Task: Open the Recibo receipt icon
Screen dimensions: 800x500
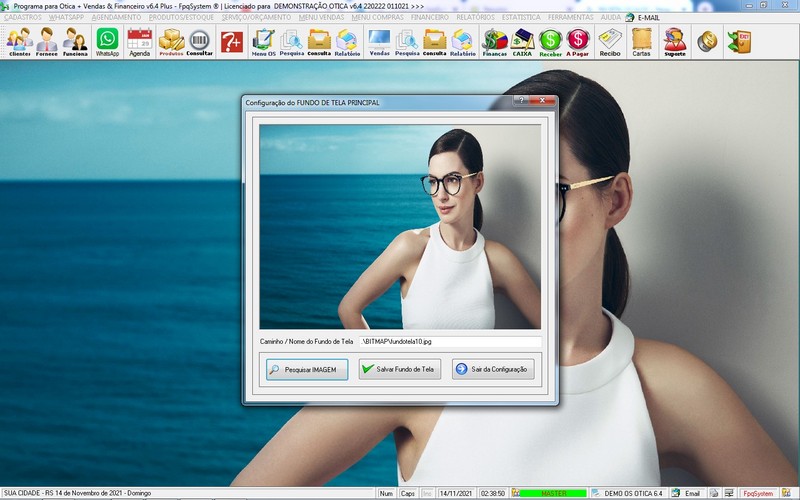Action: pyautogui.click(x=610, y=42)
